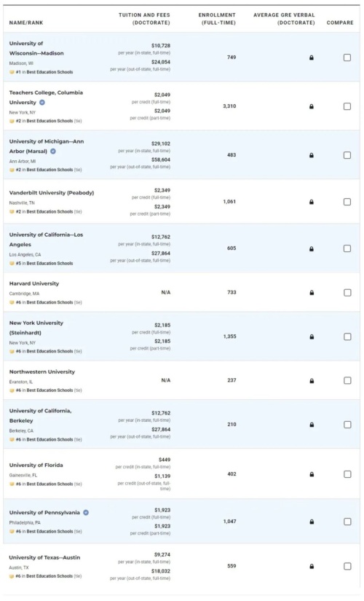
Task: Click the lock icon for Wisconsin--Madison GRE score
Action: 311,58
